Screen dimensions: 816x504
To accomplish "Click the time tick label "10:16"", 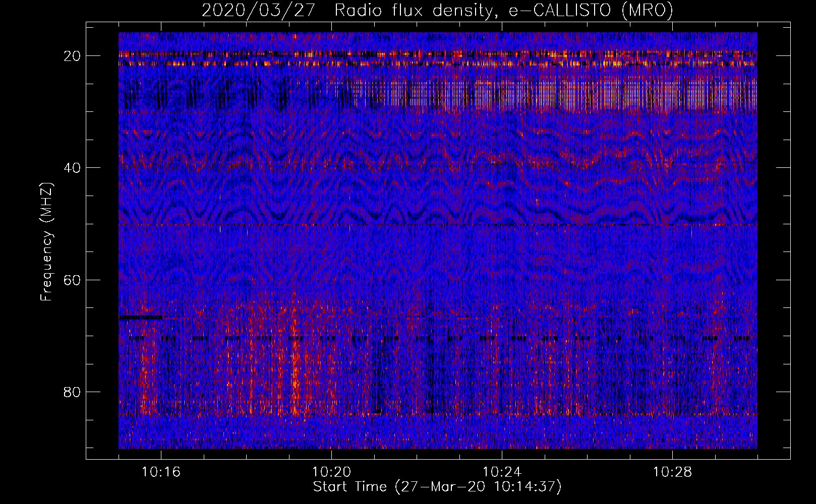I will click(x=161, y=472).
